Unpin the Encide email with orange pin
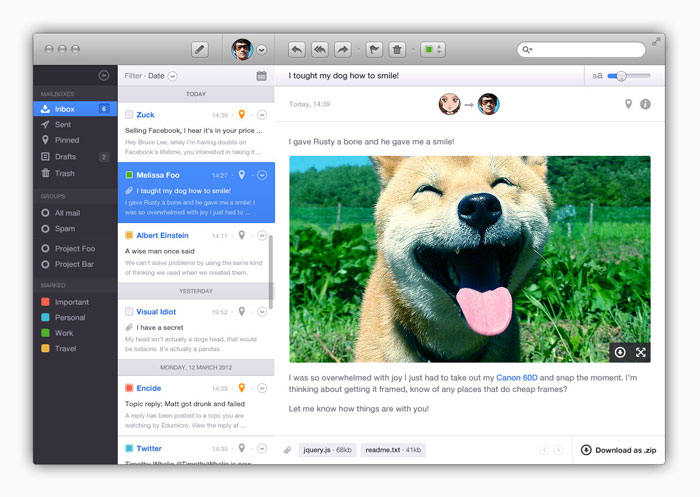This screenshot has height=497, width=700. click(x=242, y=388)
